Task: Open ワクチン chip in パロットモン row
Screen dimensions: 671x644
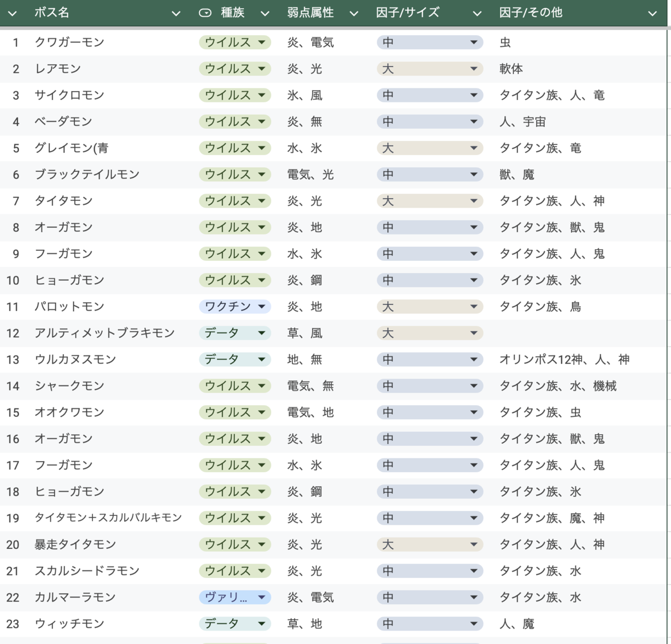Action: click(x=235, y=307)
